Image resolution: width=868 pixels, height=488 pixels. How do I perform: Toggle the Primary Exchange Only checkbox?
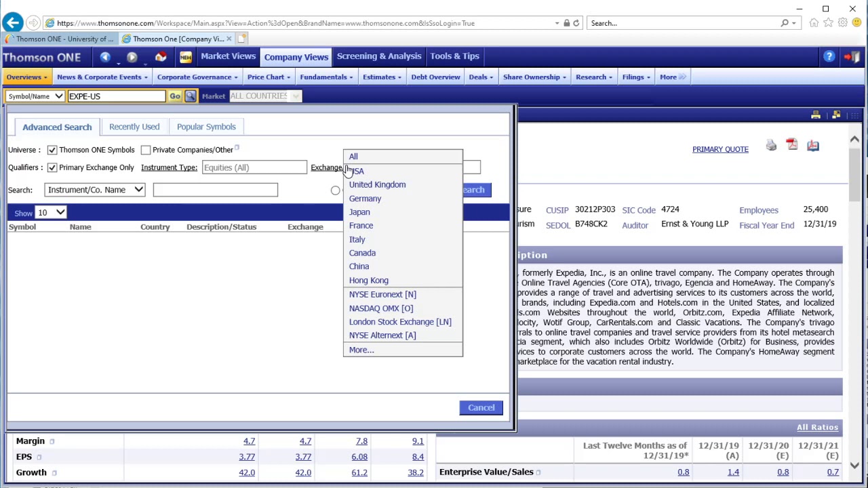tap(52, 167)
